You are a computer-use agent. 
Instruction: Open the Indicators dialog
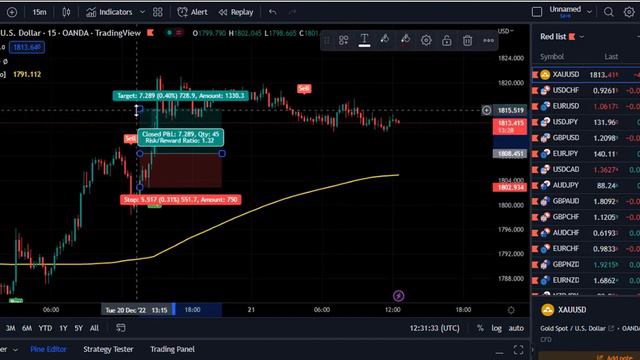pyautogui.click(x=109, y=12)
